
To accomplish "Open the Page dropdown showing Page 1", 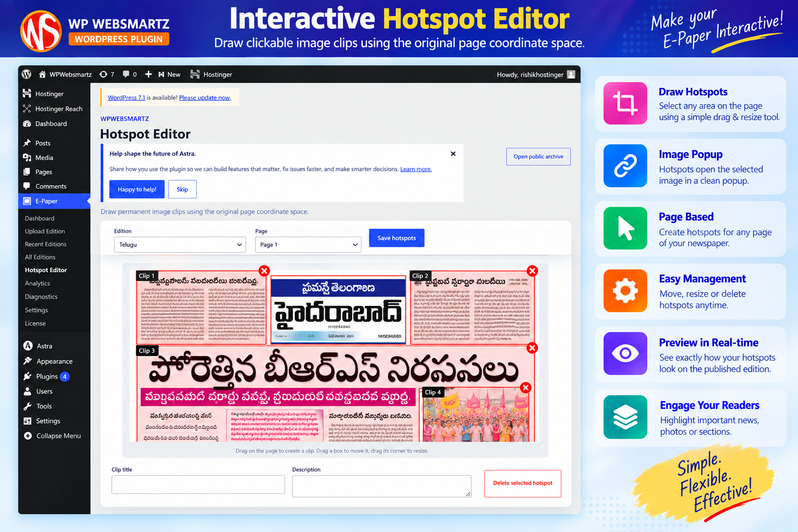I will pyautogui.click(x=308, y=245).
